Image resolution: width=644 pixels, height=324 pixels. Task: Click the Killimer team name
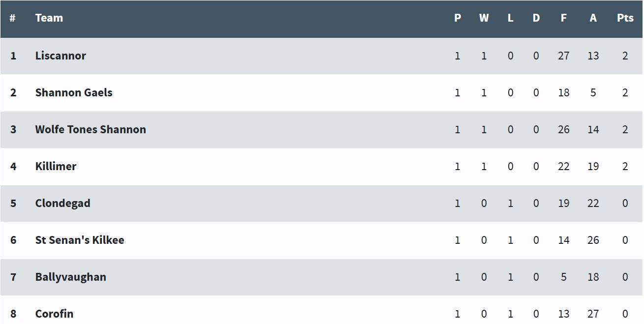point(56,166)
